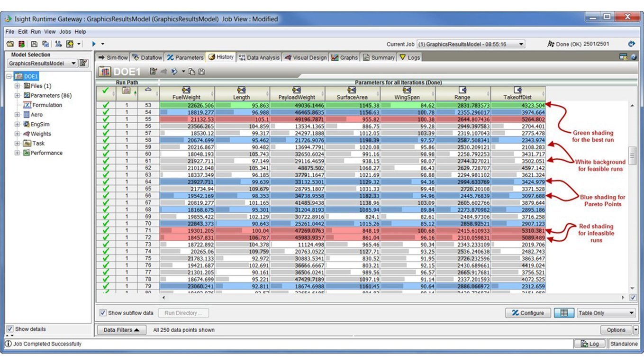Click the vertical scrollbar thumb of the table

632,155
